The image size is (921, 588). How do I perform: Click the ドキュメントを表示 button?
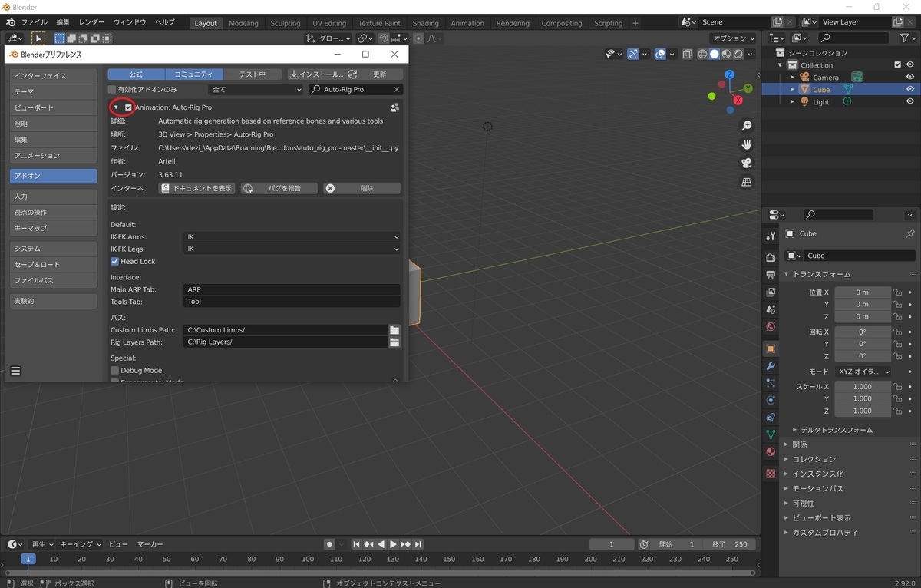click(196, 188)
